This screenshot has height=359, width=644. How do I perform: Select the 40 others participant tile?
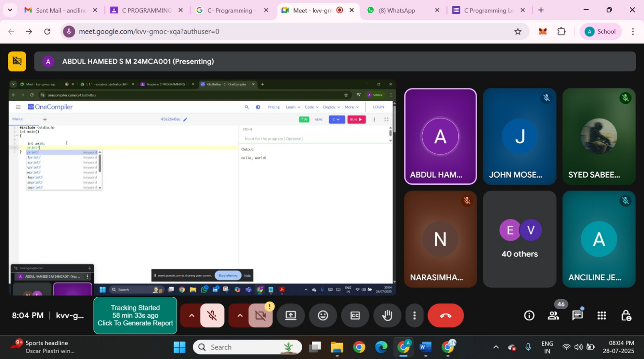(x=519, y=239)
